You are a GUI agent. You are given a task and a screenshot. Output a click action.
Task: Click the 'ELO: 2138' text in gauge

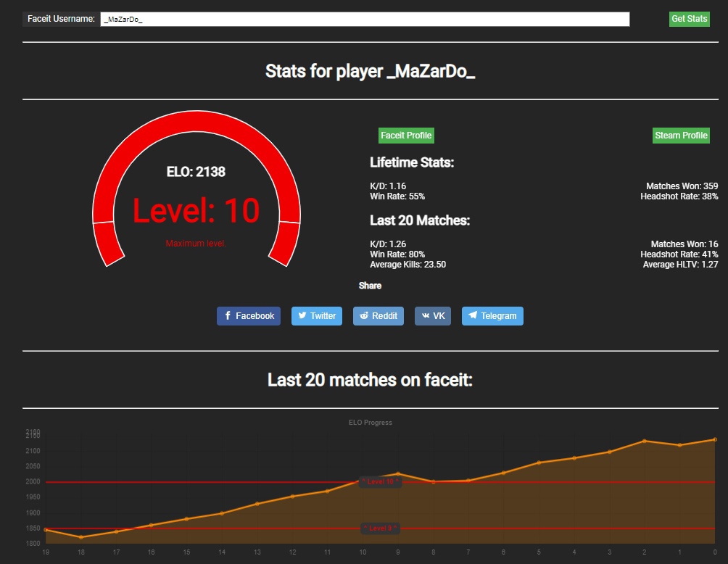[196, 172]
